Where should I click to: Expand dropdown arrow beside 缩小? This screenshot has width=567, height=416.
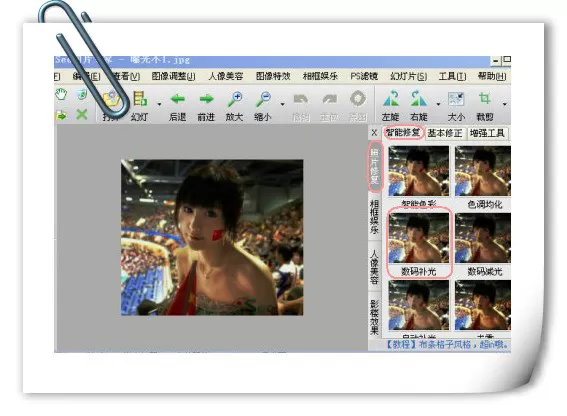point(282,104)
